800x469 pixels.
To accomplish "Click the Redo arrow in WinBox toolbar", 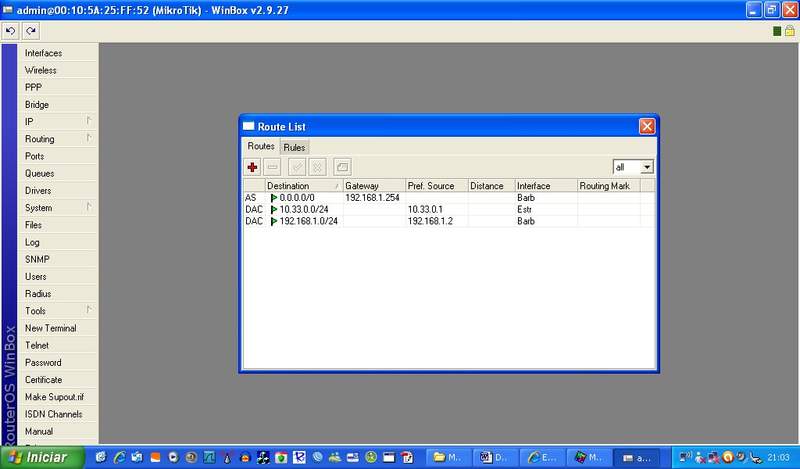I will click(31, 32).
